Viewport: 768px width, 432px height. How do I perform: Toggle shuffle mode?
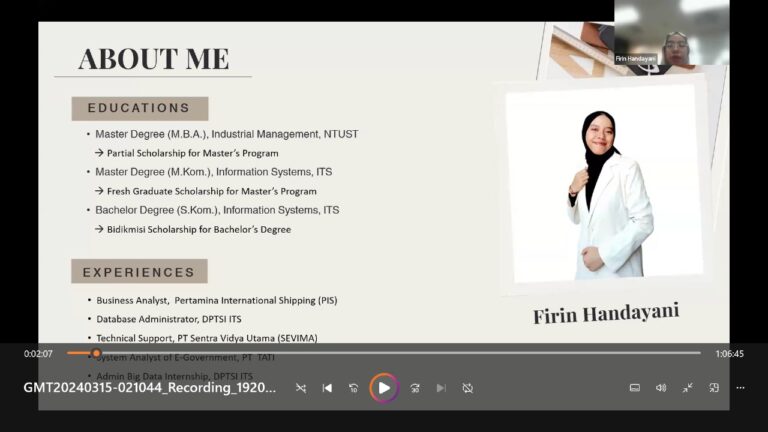tap(301, 388)
